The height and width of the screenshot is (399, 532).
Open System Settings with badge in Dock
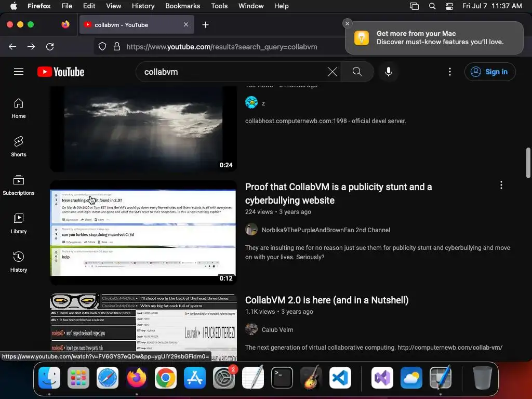[x=224, y=378]
